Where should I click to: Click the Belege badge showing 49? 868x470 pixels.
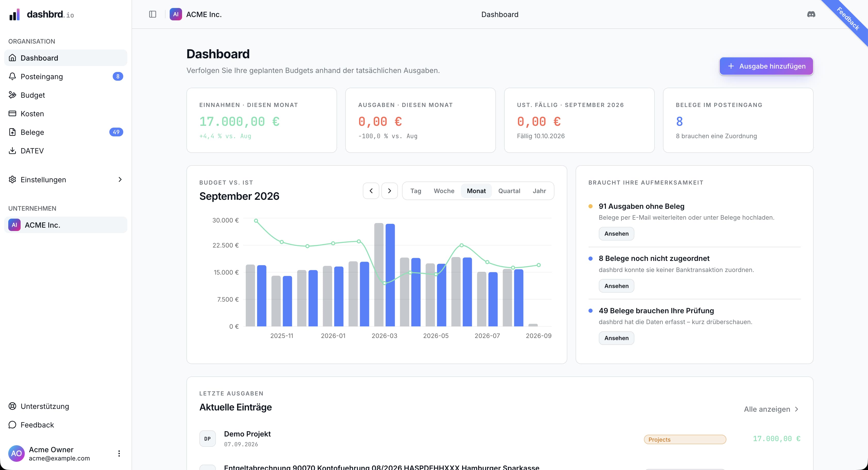[x=116, y=132]
